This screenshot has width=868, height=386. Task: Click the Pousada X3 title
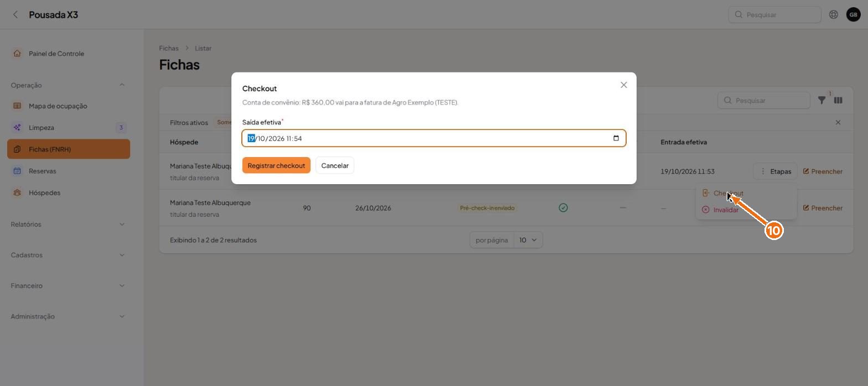click(x=54, y=15)
